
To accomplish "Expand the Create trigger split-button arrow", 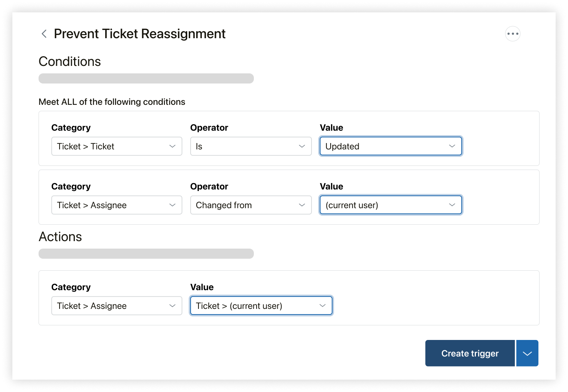I will pyautogui.click(x=527, y=353).
